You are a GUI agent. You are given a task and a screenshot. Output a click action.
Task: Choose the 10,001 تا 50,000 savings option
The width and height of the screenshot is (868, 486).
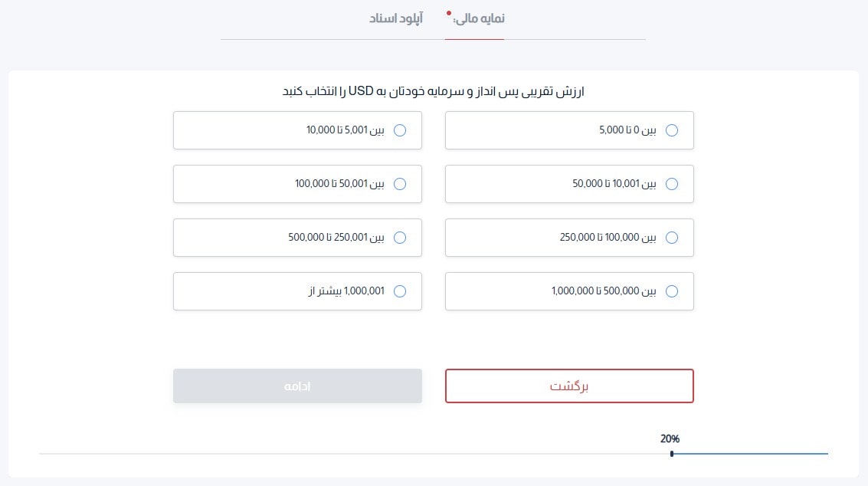click(673, 184)
